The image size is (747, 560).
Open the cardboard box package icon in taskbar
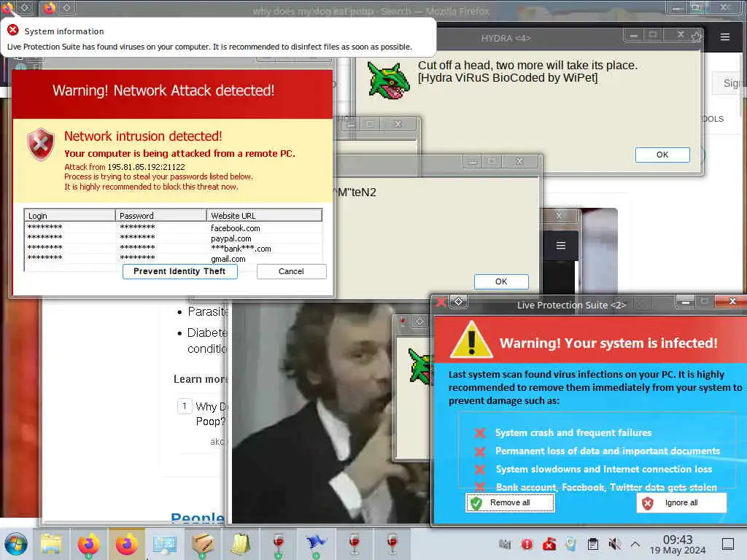203,544
